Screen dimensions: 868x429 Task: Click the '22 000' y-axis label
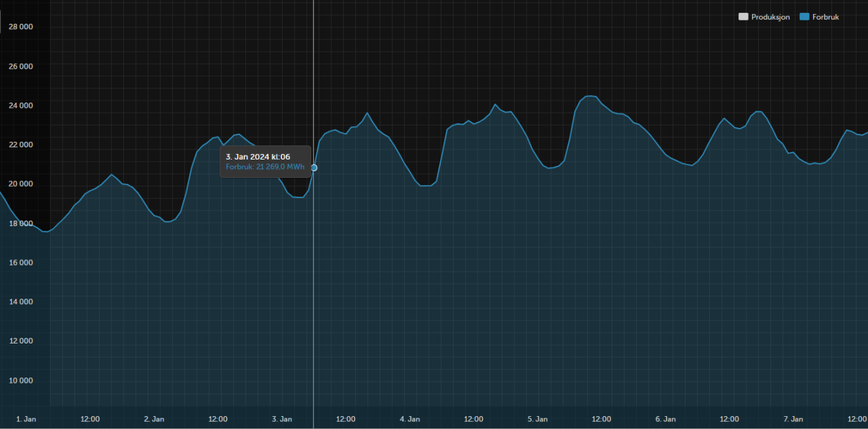point(21,145)
